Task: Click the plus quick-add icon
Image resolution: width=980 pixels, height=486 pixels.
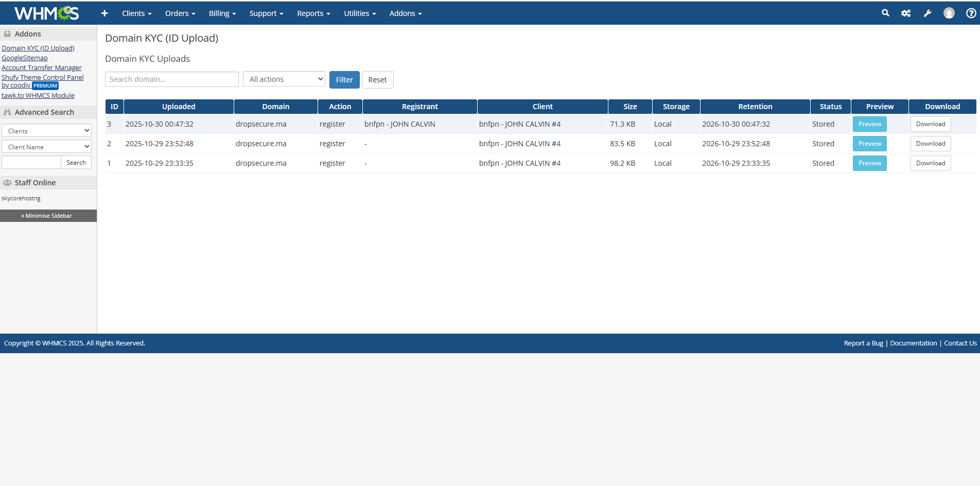Action: [104, 13]
